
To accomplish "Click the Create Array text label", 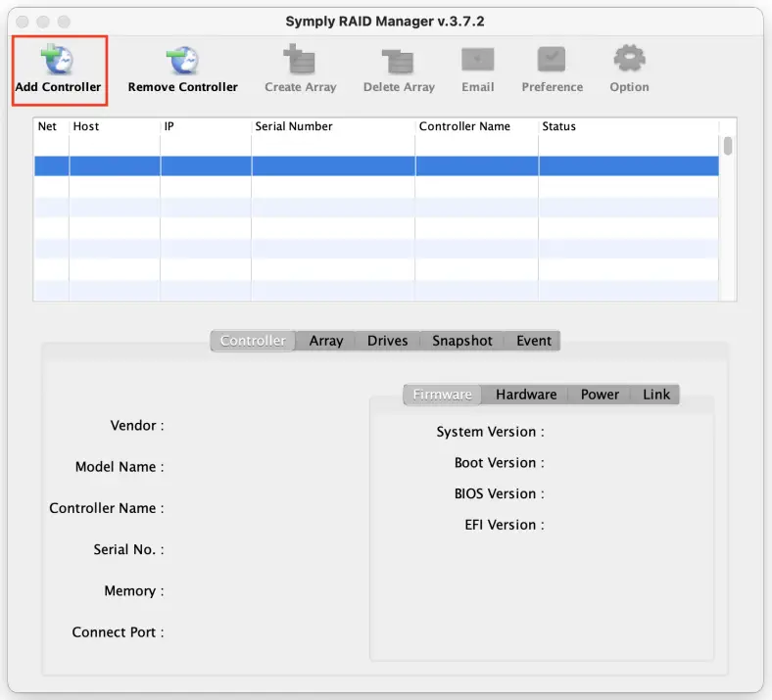I will coord(301,87).
